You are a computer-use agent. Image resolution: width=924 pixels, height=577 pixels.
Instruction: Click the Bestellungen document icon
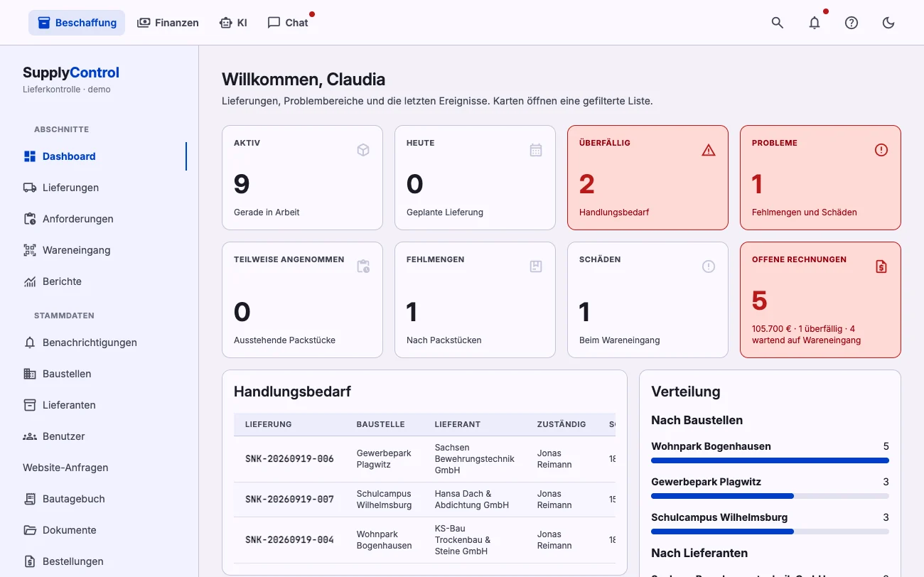[x=30, y=561]
